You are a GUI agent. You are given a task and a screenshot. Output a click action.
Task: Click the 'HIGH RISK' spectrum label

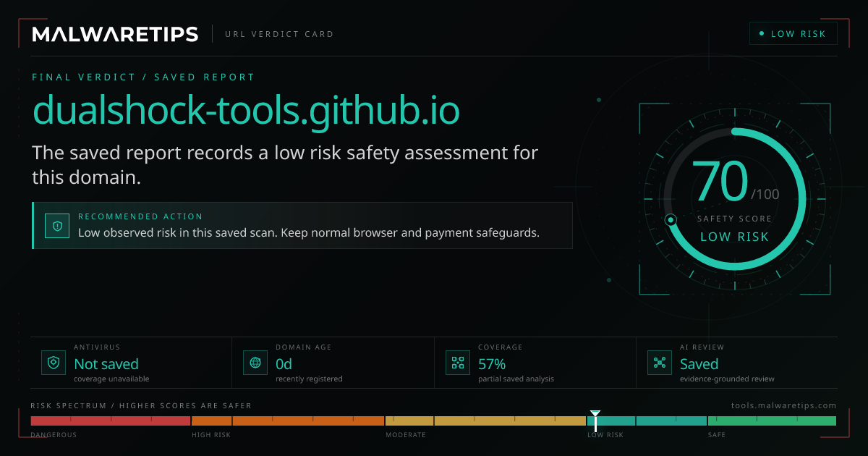(x=211, y=435)
